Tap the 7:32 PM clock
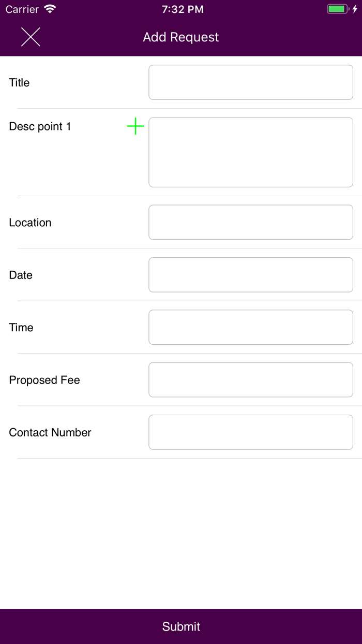The image size is (362, 644). click(x=183, y=9)
